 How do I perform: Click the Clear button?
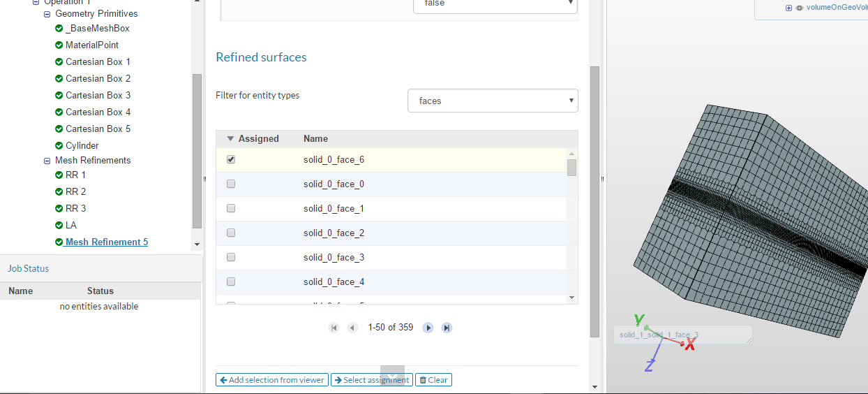(x=433, y=380)
